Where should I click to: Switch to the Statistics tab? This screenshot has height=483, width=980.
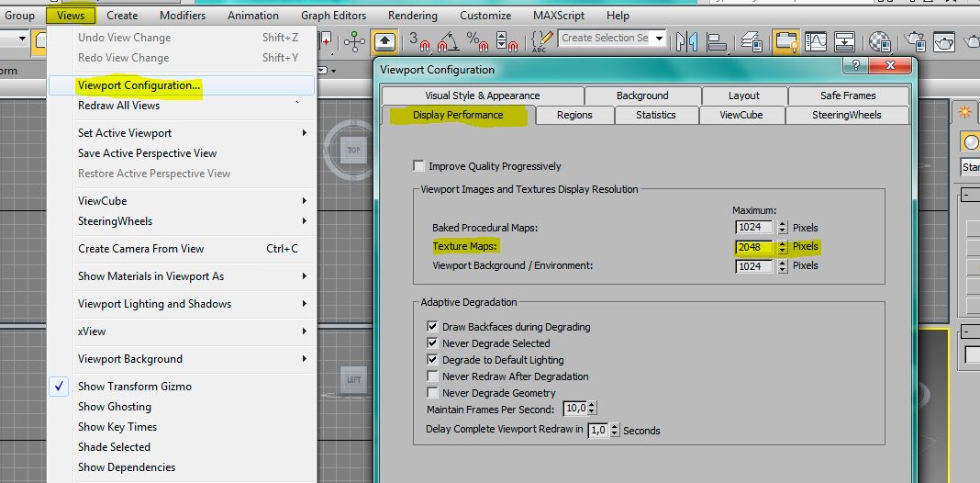(x=655, y=115)
